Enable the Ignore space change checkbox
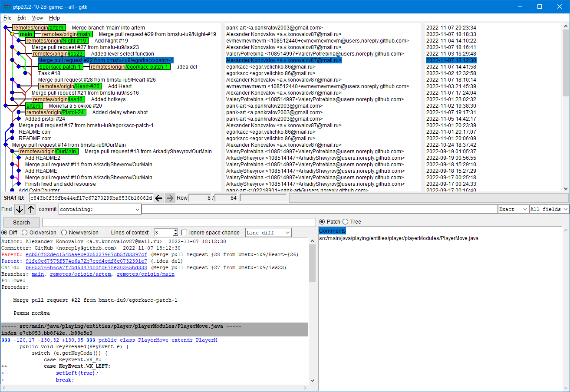 [x=185, y=232]
